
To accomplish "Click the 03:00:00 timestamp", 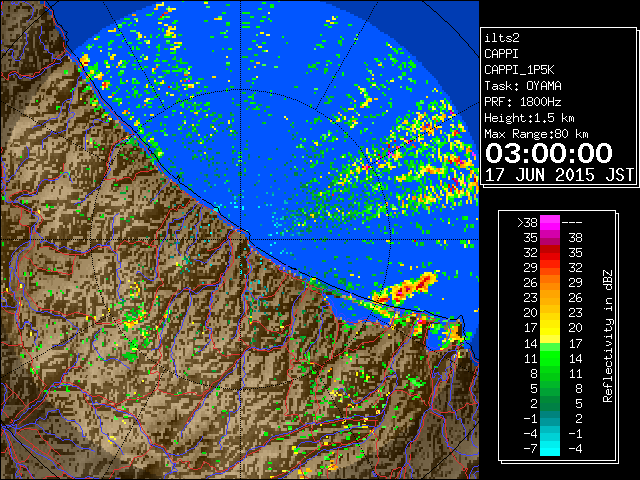I will 549,153.
